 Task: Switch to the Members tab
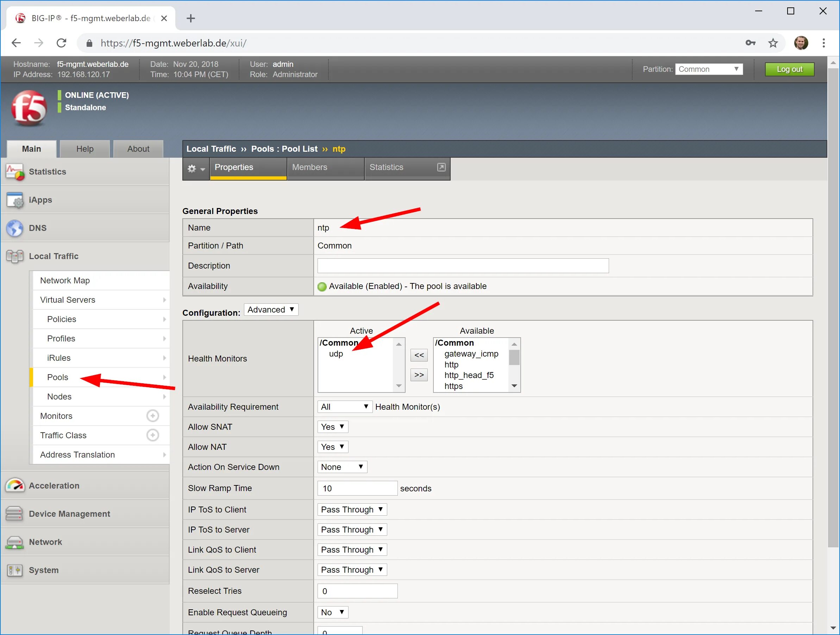pos(309,167)
